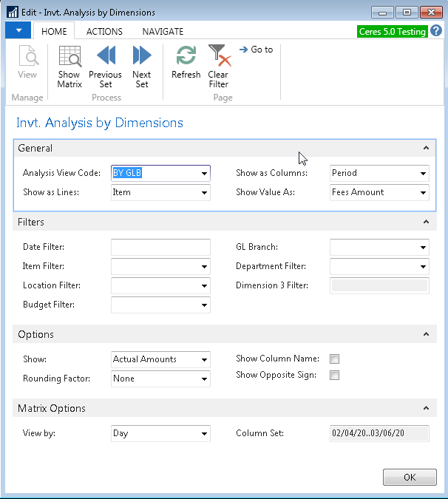The height and width of the screenshot is (499, 448).
Task: Collapse the Filters section
Action: (x=426, y=222)
